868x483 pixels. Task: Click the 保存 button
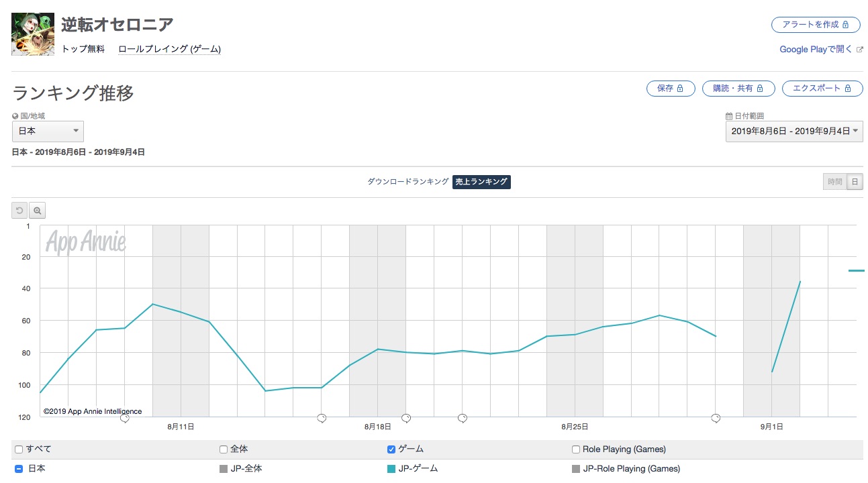(671, 89)
